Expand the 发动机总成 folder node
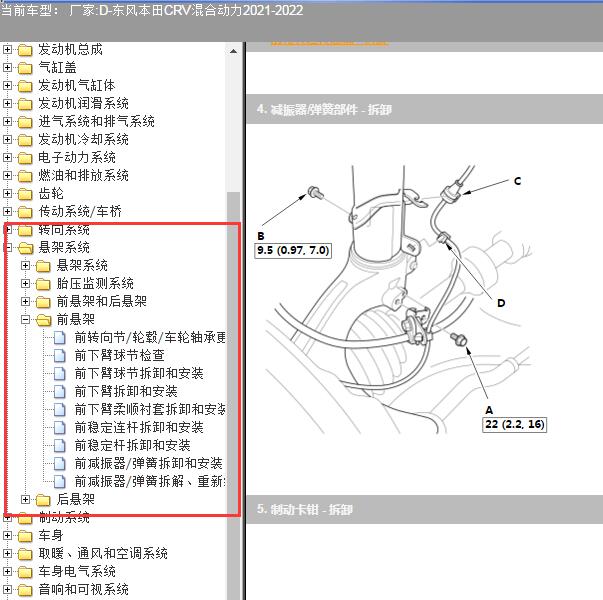603x600 pixels. tap(7, 50)
